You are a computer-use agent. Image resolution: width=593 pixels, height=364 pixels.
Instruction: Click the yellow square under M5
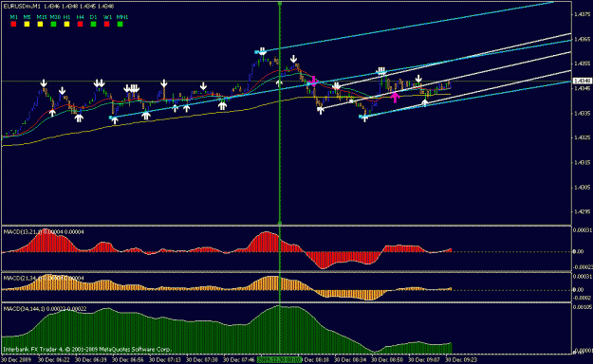[x=27, y=24]
